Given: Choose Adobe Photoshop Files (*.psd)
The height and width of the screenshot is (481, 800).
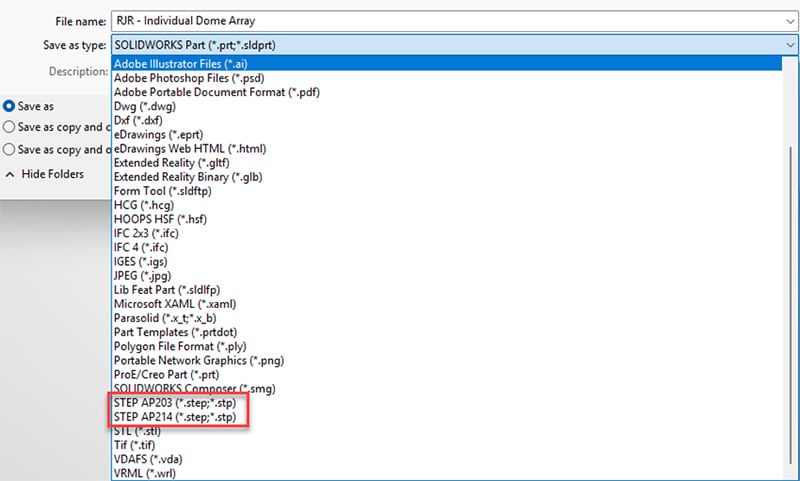Looking at the screenshot, I should coord(446,78).
